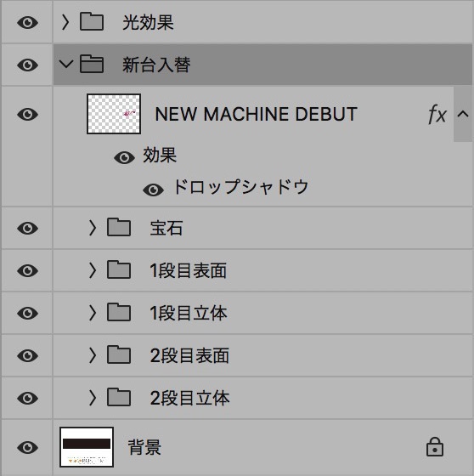This screenshot has width=474, height=476.
Task: Expand the 光効果 group
Action: click(65, 22)
